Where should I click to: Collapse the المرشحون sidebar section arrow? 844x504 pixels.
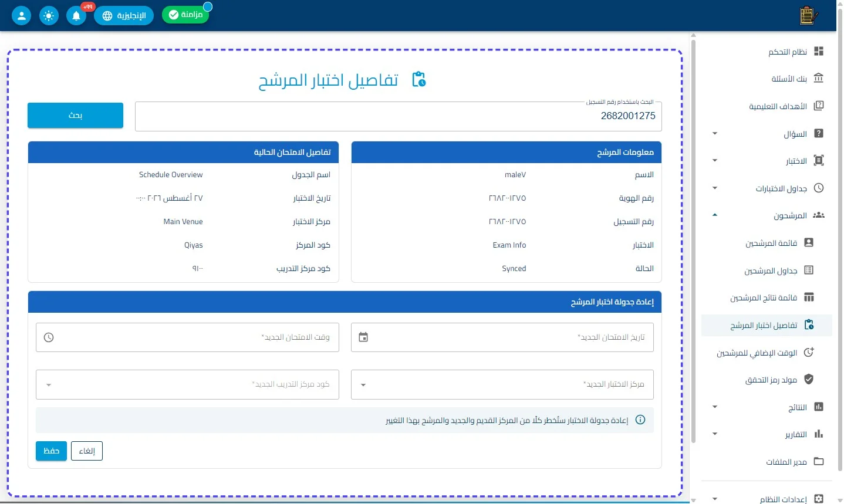pos(715,215)
